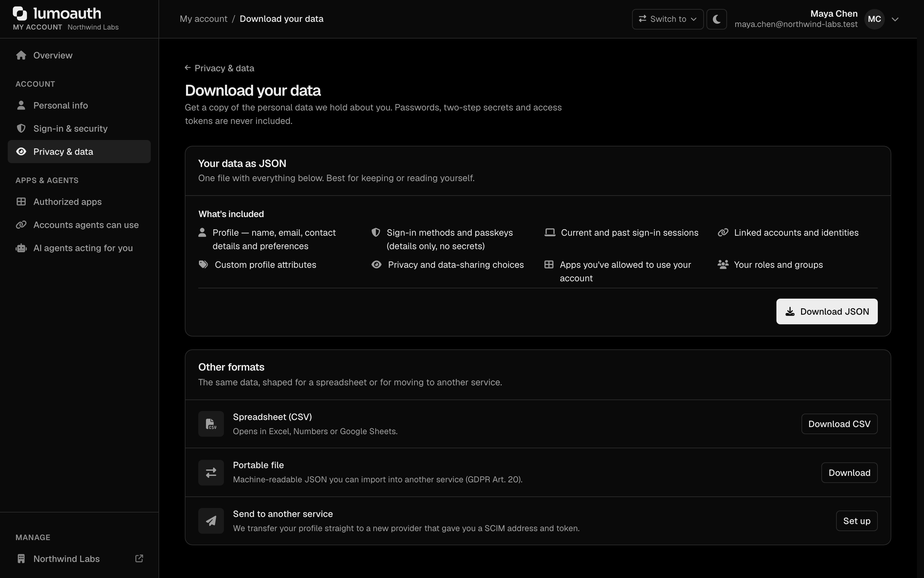Click the Profile person icon in What's included
This screenshot has width=924, height=578.
pyautogui.click(x=202, y=232)
